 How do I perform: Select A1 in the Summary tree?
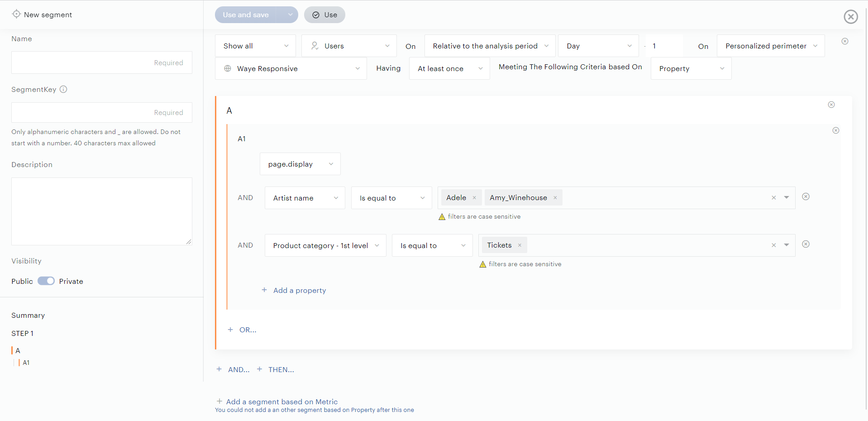coord(26,363)
